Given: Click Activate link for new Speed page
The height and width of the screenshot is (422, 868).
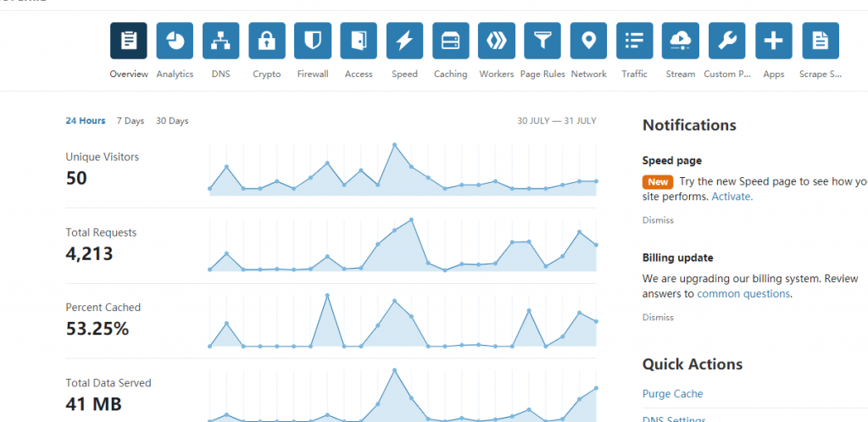Looking at the screenshot, I should (x=732, y=197).
